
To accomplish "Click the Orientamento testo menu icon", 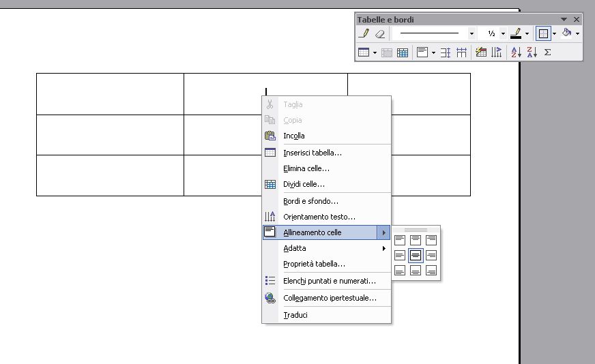I will (270, 217).
